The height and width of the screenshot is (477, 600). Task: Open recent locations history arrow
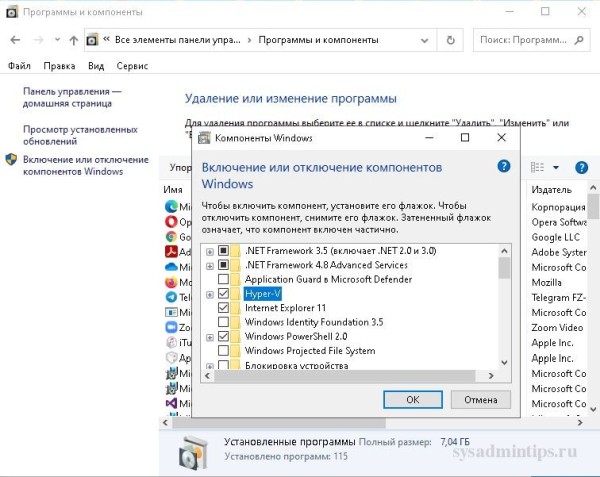[x=57, y=39]
